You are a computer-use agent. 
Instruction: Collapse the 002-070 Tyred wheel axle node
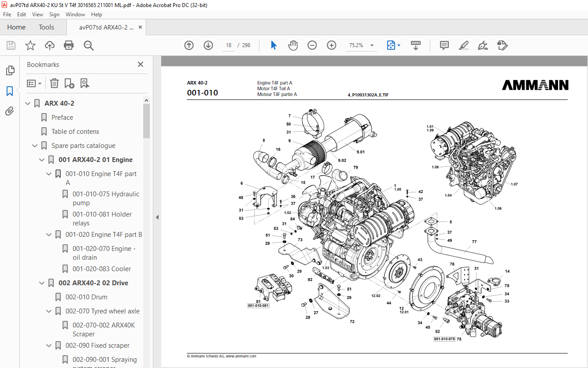point(49,311)
